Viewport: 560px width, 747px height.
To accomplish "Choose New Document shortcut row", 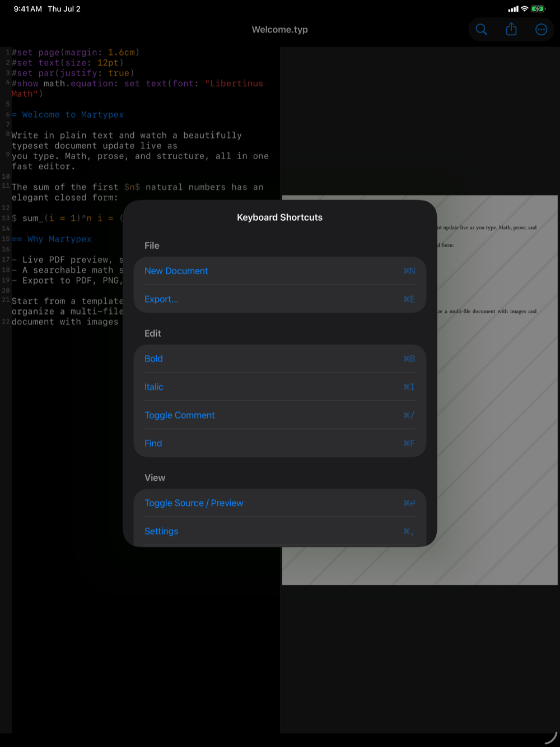I will tap(280, 271).
